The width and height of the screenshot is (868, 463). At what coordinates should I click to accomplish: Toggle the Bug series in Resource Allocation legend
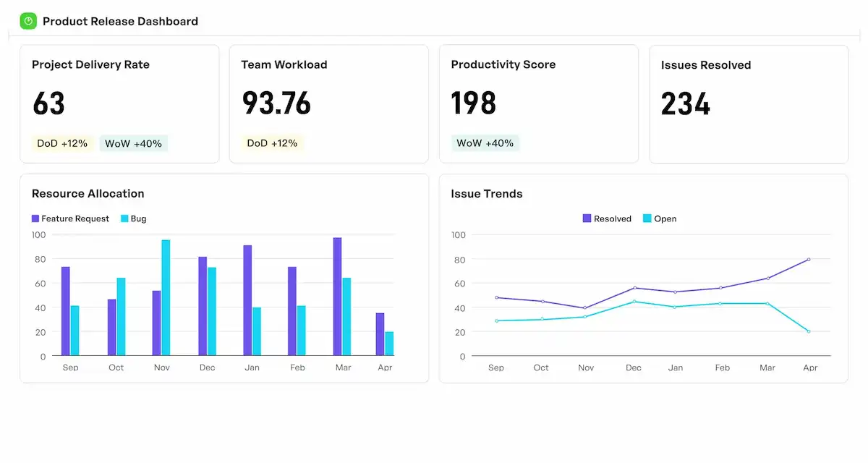133,218
